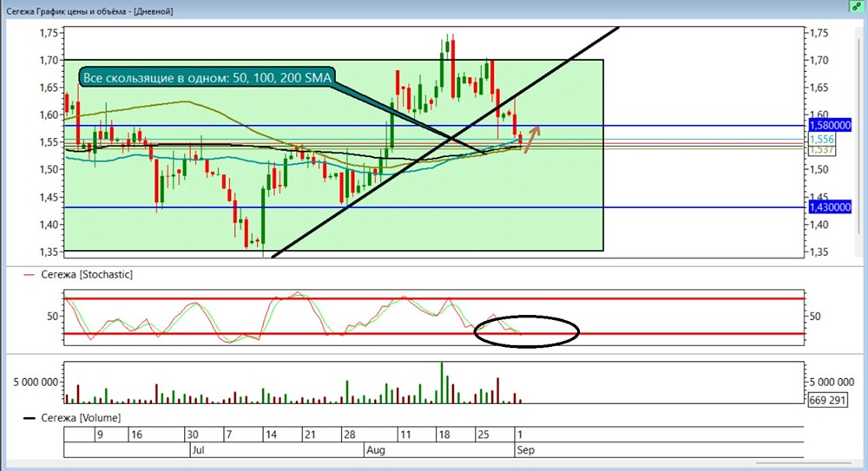Click the green chain-link icon in title bar
This screenshot has width=868, height=471.
click(857, 7)
